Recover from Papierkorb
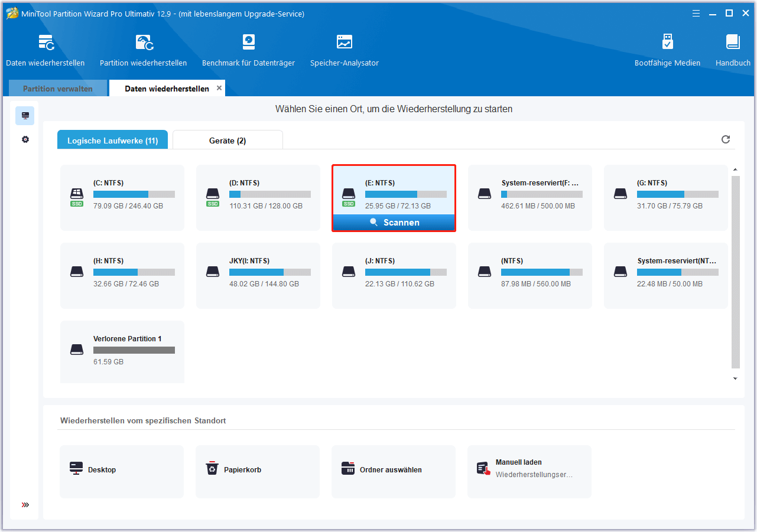757x532 pixels. coord(258,472)
